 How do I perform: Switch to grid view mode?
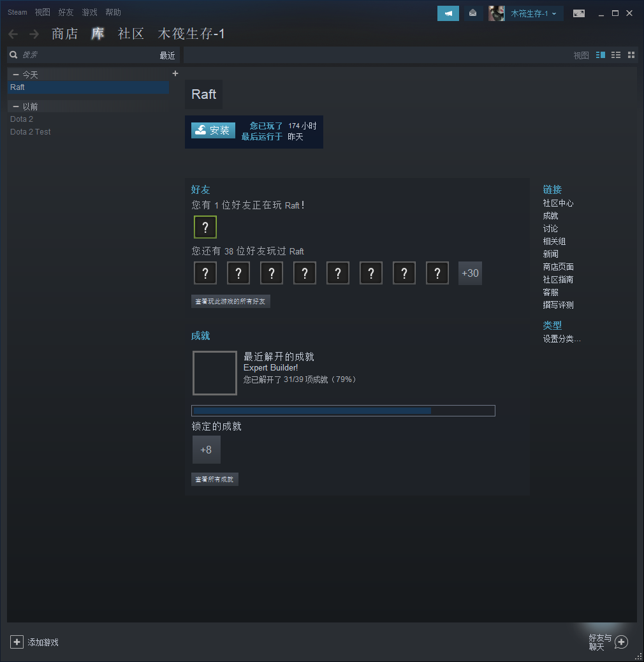coord(631,55)
